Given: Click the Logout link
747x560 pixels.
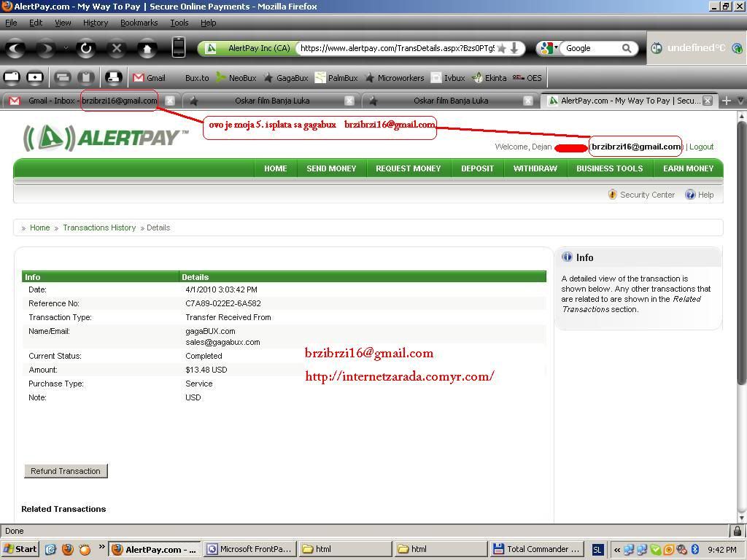Looking at the screenshot, I should coord(701,147).
